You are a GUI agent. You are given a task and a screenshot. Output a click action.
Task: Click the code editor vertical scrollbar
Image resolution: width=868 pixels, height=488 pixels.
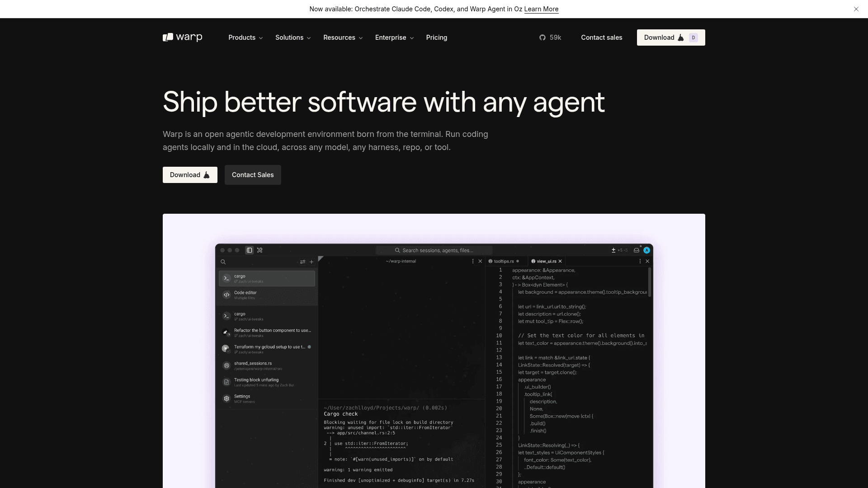650,282
